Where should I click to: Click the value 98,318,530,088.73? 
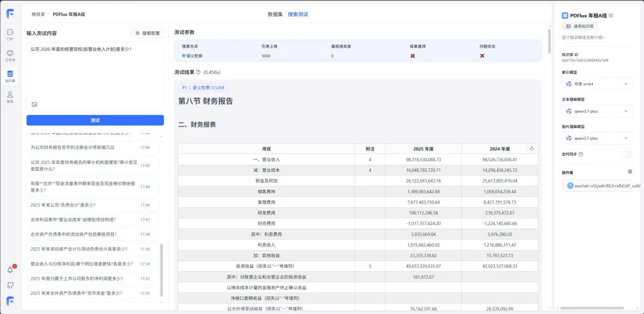pyautogui.click(x=422, y=159)
